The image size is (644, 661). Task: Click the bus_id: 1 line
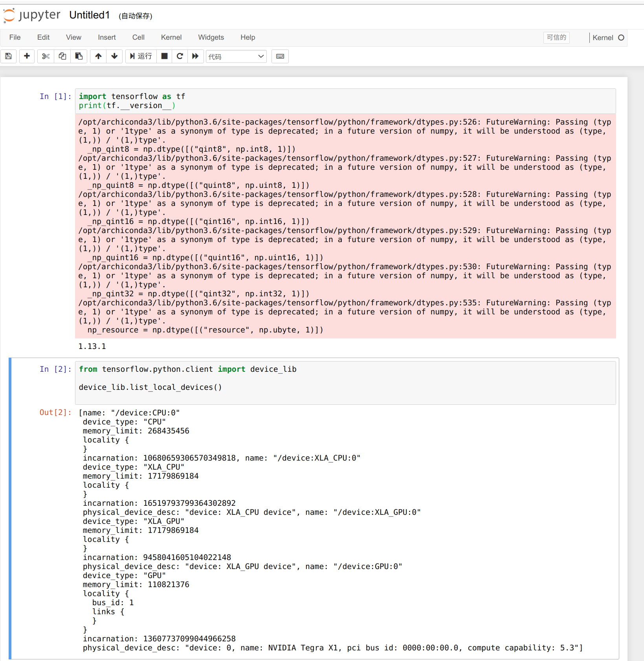click(x=113, y=602)
